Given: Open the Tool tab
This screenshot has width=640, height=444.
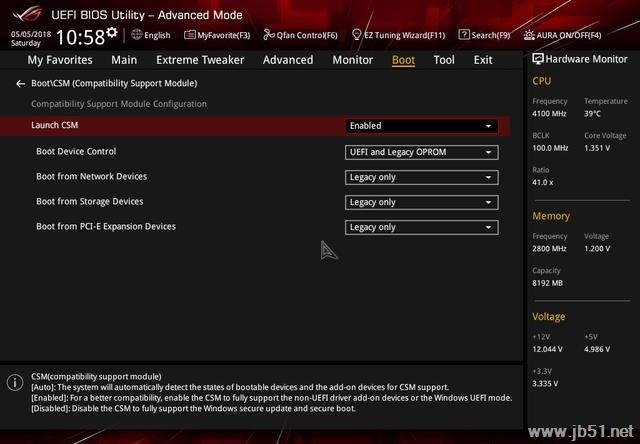Looking at the screenshot, I should (x=444, y=60).
